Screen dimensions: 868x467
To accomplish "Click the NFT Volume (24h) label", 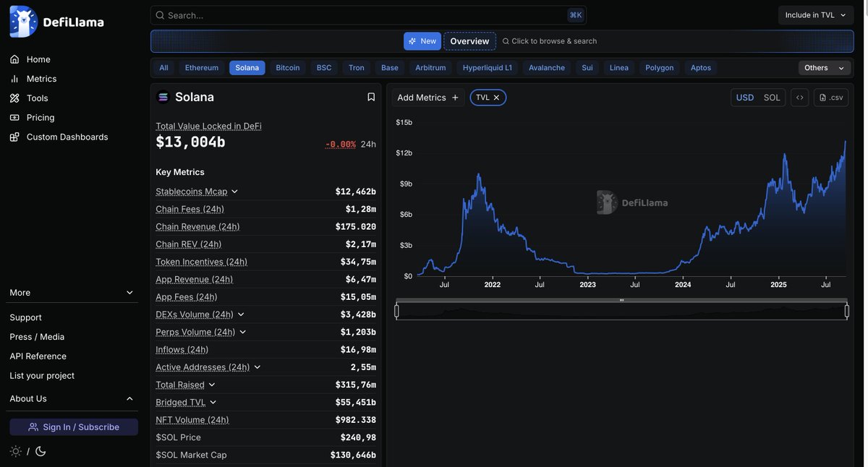I will click(x=192, y=420).
